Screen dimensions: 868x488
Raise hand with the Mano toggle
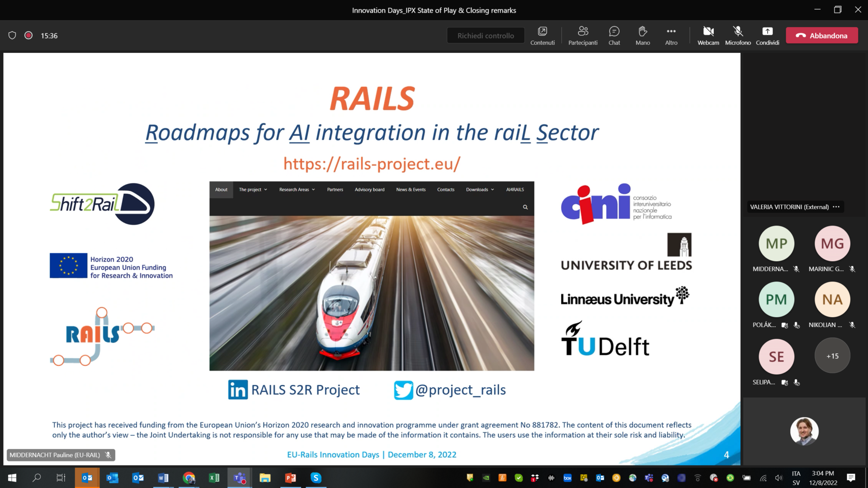click(x=642, y=32)
